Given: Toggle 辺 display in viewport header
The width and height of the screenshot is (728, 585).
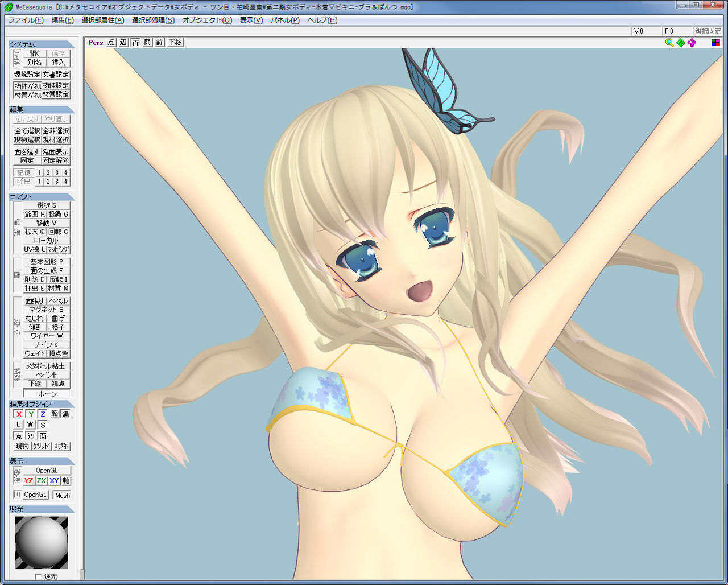Looking at the screenshot, I should [123, 43].
